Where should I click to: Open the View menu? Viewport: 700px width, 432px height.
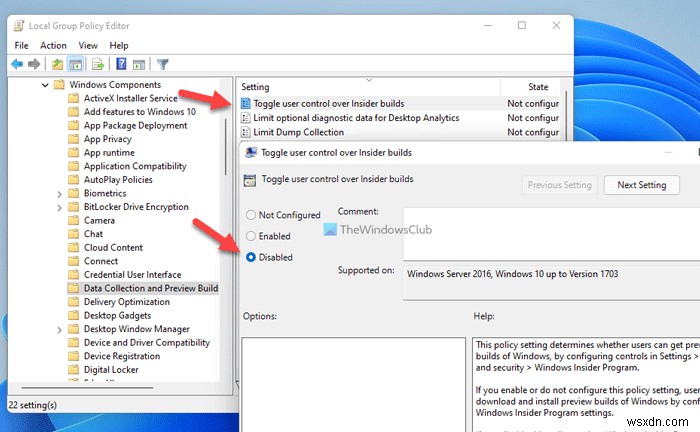88,46
